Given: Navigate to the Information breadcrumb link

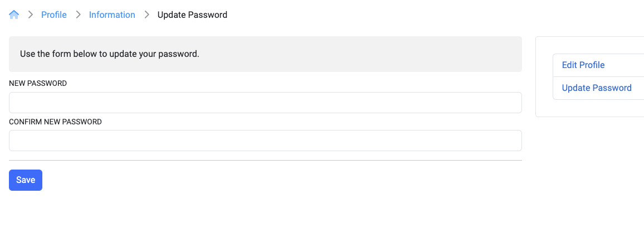Looking at the screenshot, I should [x=112, y=15].
